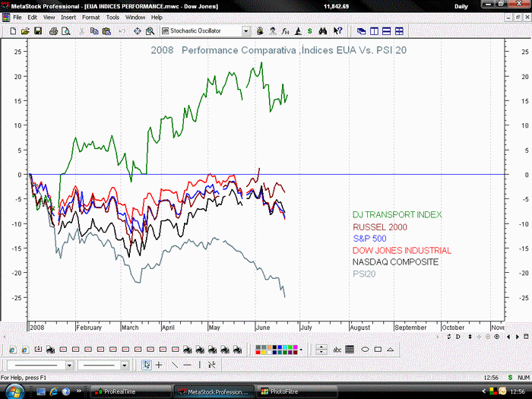Tile windows in columns icon
The height and width of the screenshot is (399, 532).
pyautogui.click(x=374, y=31)
